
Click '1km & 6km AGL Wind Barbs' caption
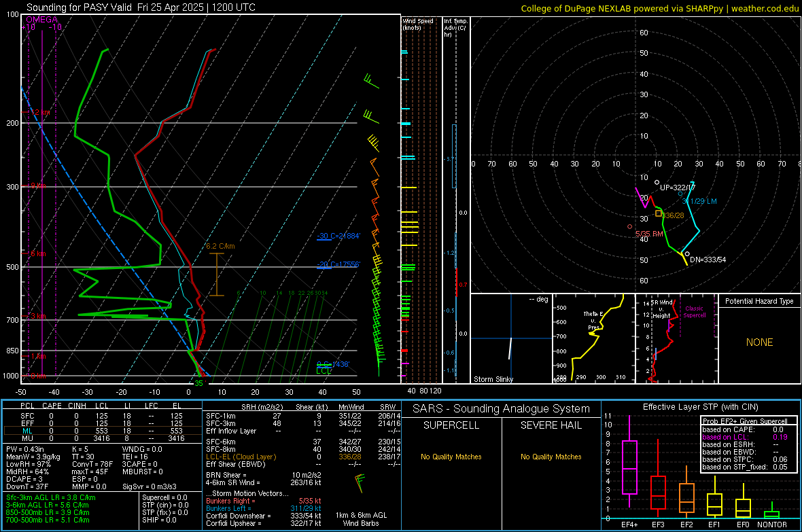[361, 519]
